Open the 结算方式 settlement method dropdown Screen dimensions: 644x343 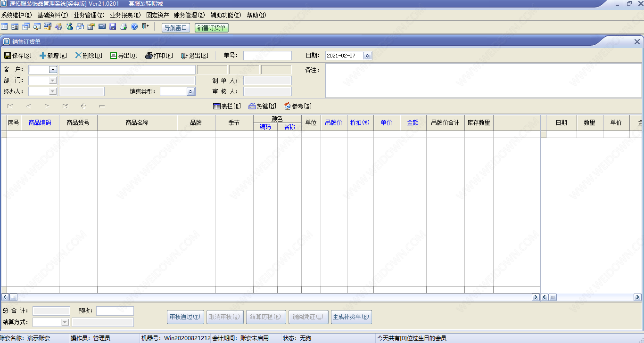pyautogui.click(x=65, y=322)
